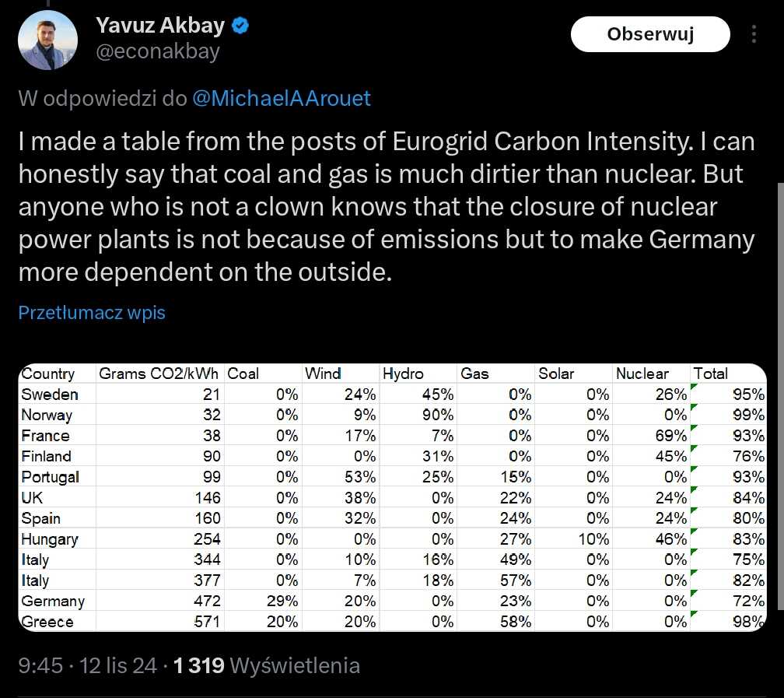Click the blue verified badge icon
784x698 pixels.
pyautogui.click(x=240, y=26)
